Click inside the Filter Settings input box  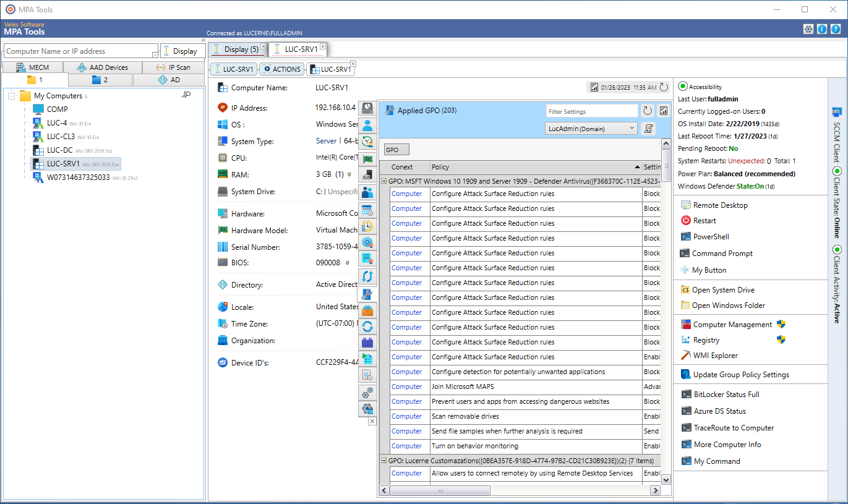pyautogui.click(x=591, y=110)
